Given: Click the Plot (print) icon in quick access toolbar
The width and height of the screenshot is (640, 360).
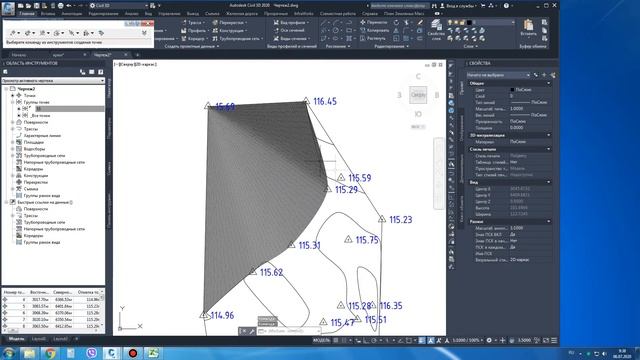Looking at the screenshot, I should (60, 6).
